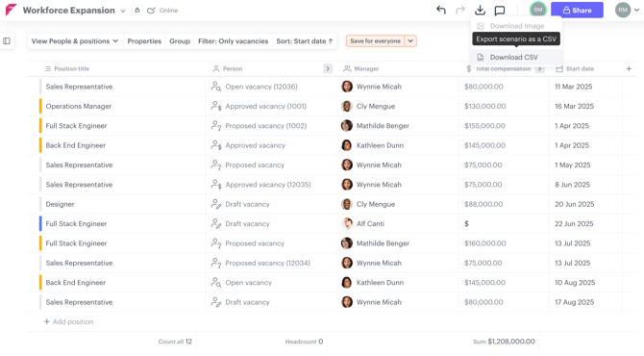Click the Share button
Image resolution: width=644 pixels, height=356 pixels.
[x=577, y=11]
